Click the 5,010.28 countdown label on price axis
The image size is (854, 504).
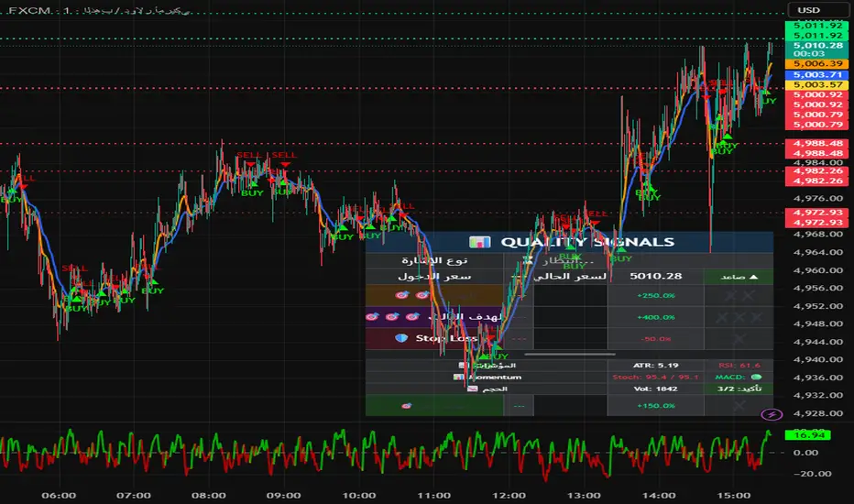(x=816, y=49)
